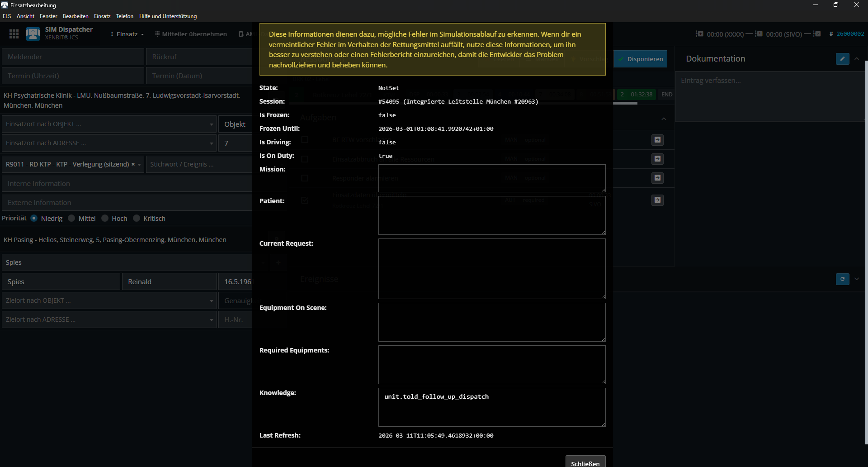
Task: Open the app grid launcher icon
Action: [x=14, y=34]
